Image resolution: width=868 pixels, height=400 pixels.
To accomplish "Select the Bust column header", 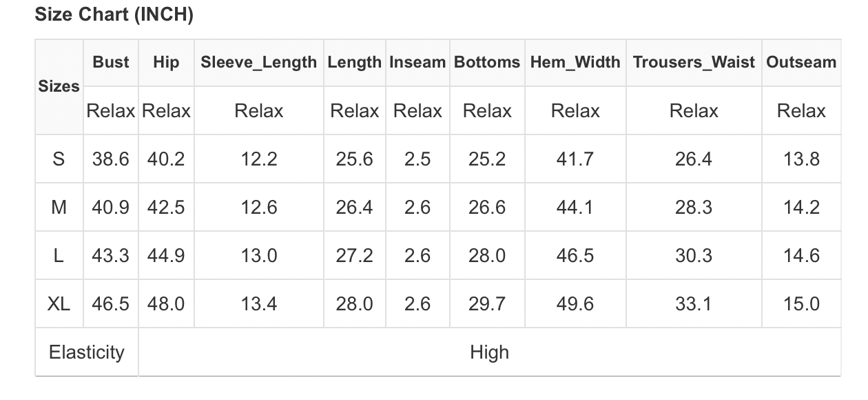I will click(x=111, y=62).
